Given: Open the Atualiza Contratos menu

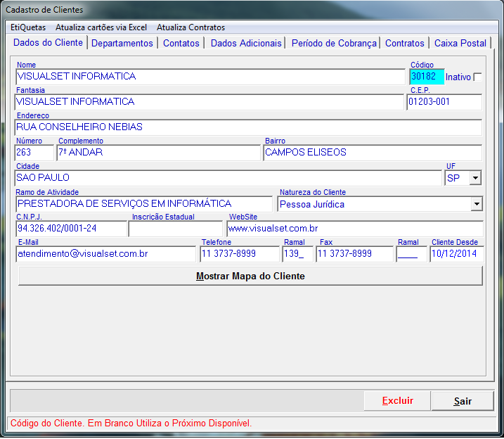Looking at the screenshot, I should [x=190, y=27].
